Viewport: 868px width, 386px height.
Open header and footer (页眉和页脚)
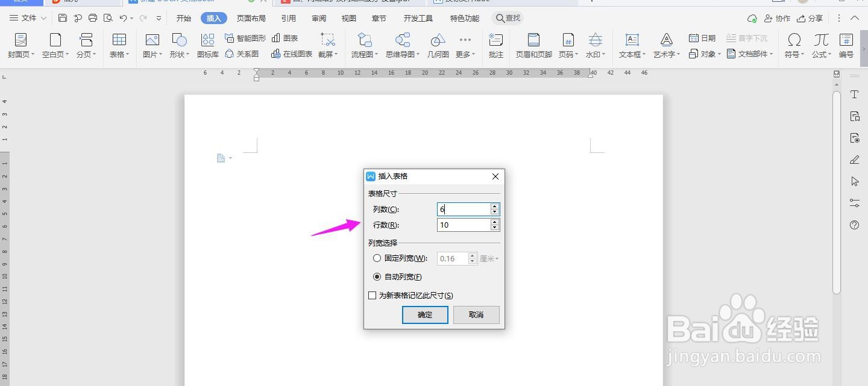coord(533,45)
